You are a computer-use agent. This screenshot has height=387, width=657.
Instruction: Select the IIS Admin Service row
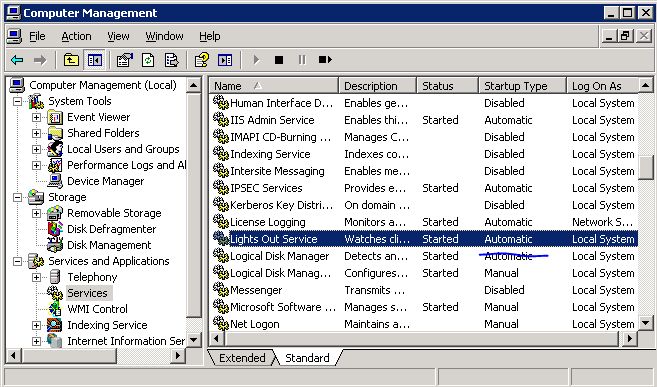pyautogui.click(x=424, y=120)
